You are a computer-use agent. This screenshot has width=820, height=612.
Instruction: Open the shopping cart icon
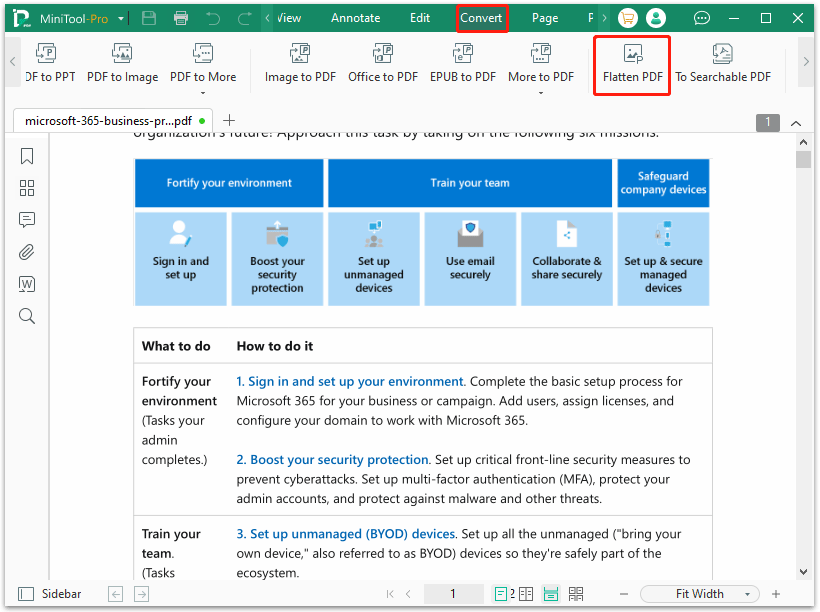[x=627, y=18]
